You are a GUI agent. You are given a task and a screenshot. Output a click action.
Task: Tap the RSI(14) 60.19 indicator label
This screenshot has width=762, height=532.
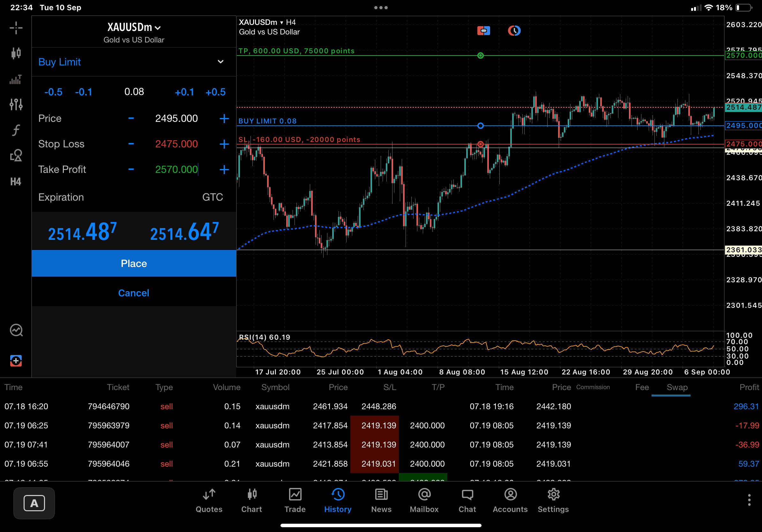tap(265, 337)
